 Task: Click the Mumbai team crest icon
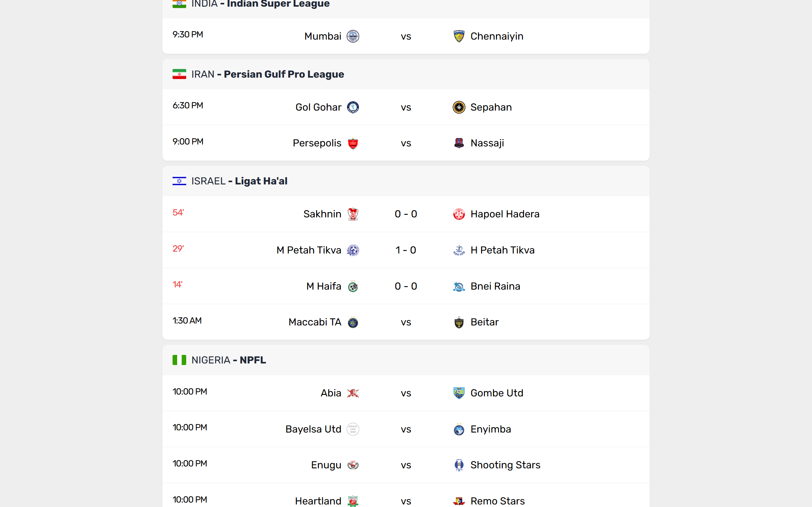point(353,36)
